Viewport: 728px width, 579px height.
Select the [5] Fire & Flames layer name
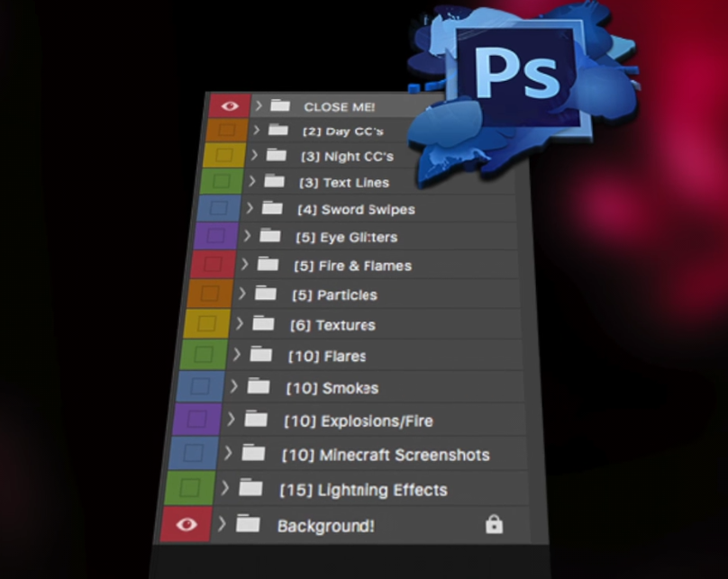pos(353,266)
